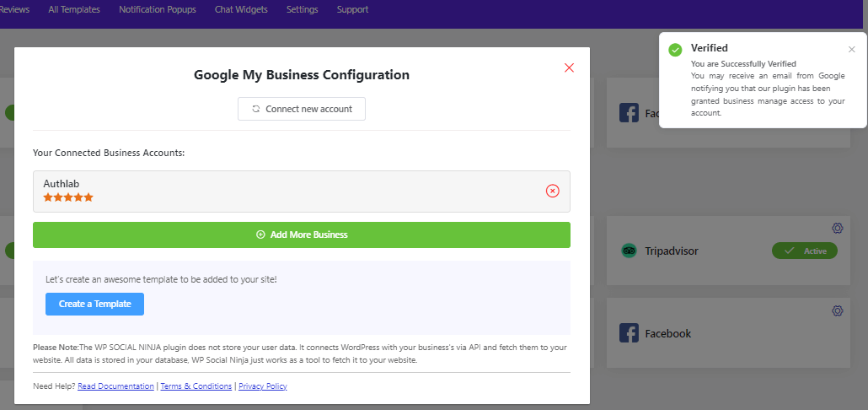
Task: Open the Read Documentation link
Action: point(115,386)
